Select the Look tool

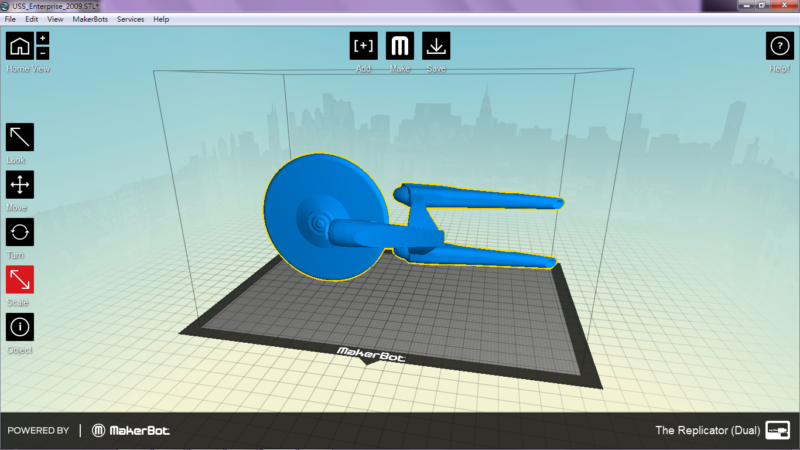pos(20,137)
